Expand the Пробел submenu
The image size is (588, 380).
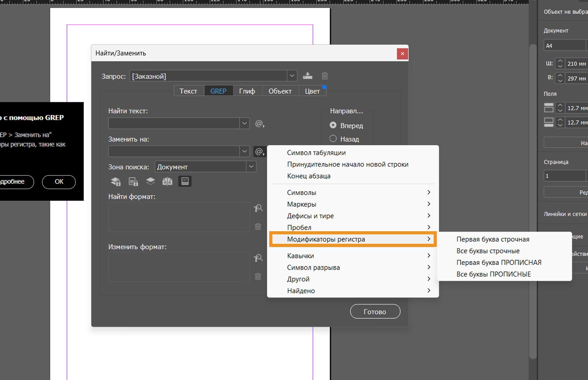(353, 227)
